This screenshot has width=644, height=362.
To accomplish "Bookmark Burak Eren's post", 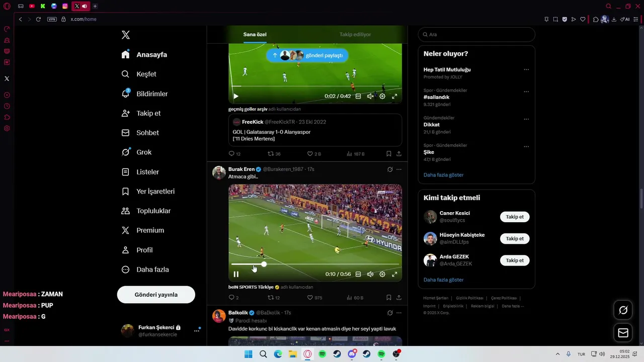I will 389,298.
